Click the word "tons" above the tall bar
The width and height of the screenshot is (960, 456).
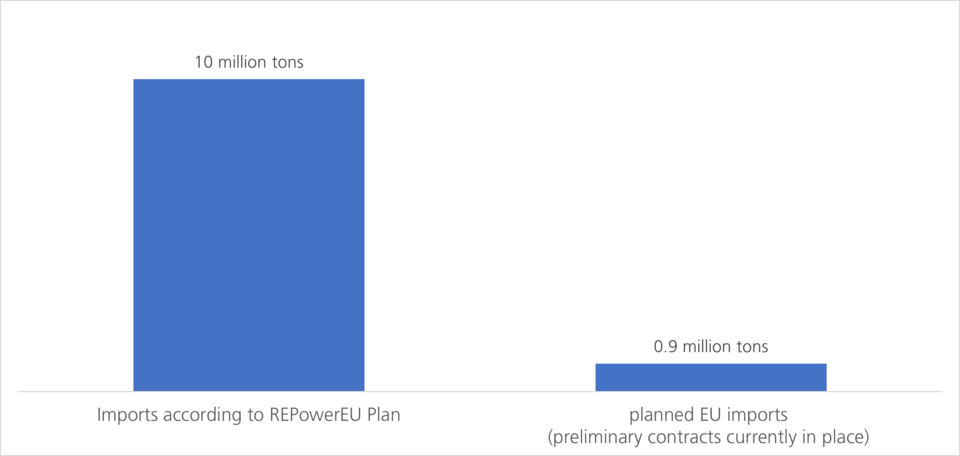tap(286, 63)
